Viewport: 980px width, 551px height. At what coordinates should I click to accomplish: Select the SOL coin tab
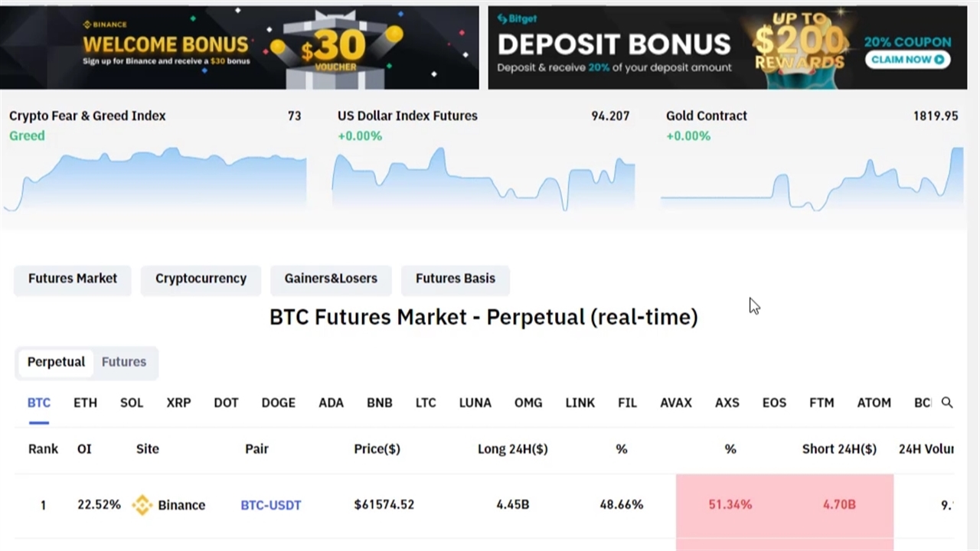[132, 403]
